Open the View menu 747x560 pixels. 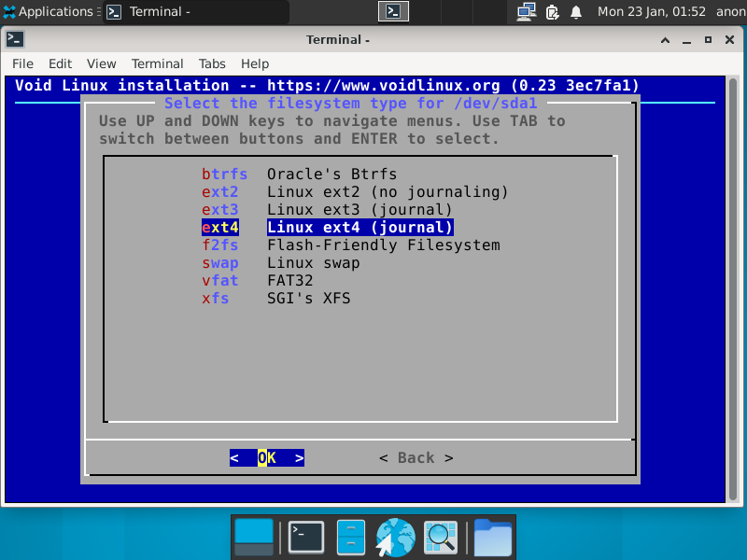click(101, 63)
